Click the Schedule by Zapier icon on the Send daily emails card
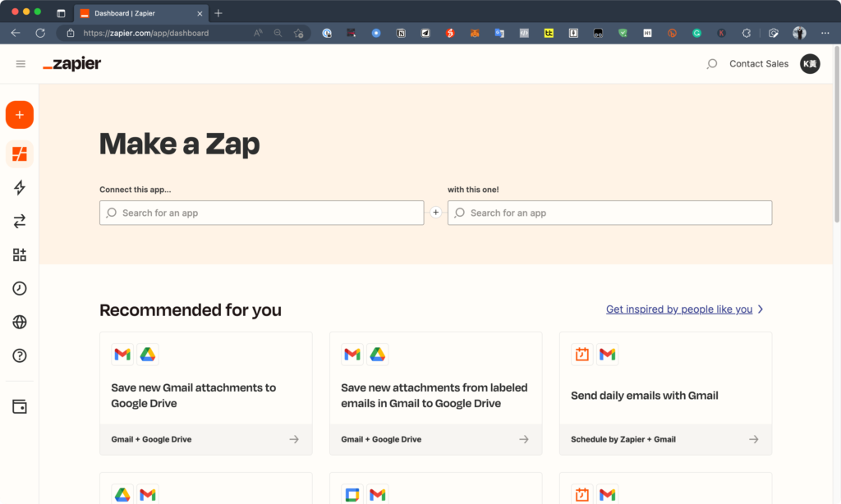The width and height of the screenshot is (841, 504). click(582, 355)
